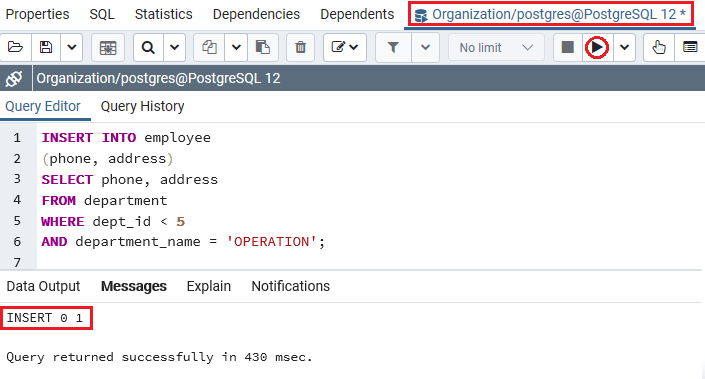Execute query with the play button
This screenshot has width=705, height=379.
[597, 47]
